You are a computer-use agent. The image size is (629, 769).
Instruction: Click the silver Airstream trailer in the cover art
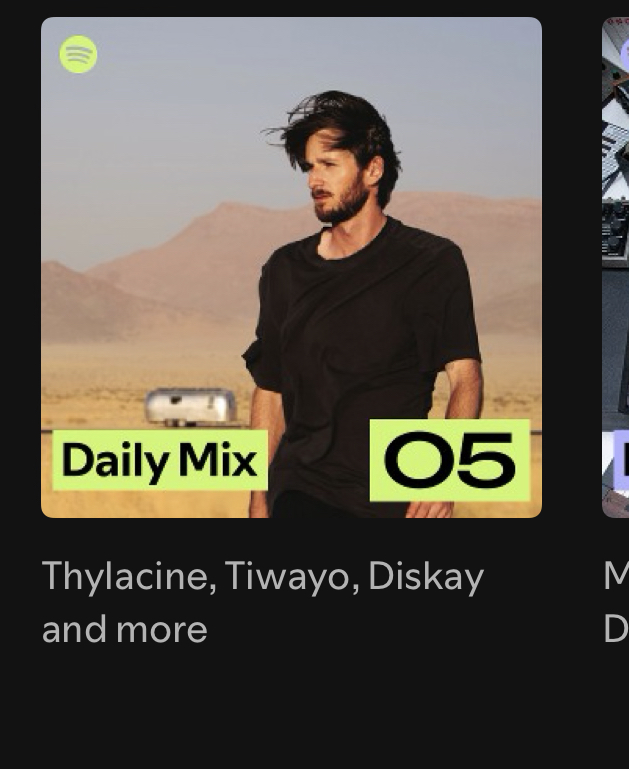click(191, 406)
